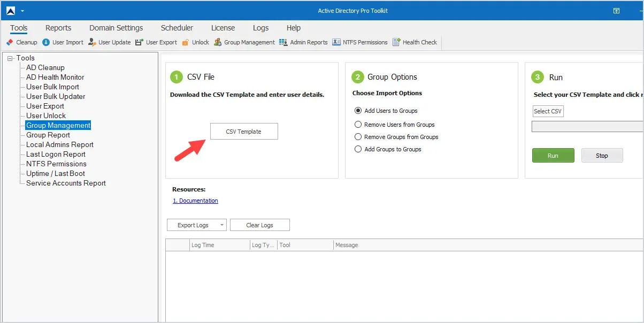Screen dimensions: 644x323
Task: Click the User Export toolbar icon
Action: point(139,42)
